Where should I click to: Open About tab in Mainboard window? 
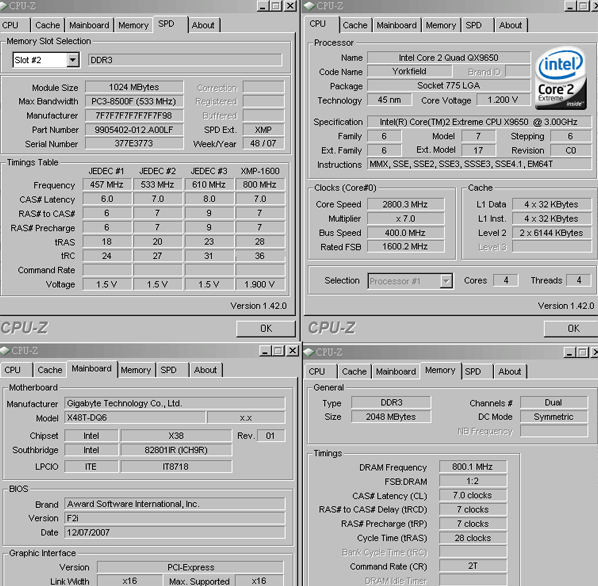click(205, 370)
